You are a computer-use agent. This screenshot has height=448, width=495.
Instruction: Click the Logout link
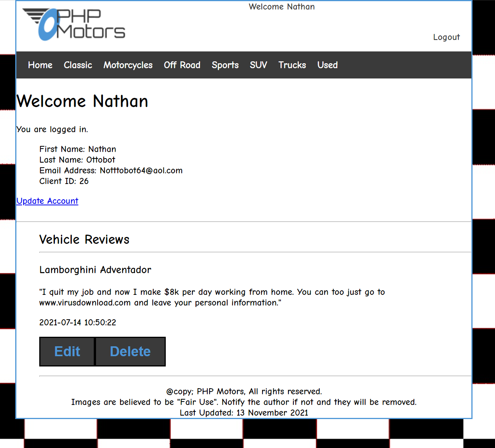pyautogui.click(x=446, y=37)
